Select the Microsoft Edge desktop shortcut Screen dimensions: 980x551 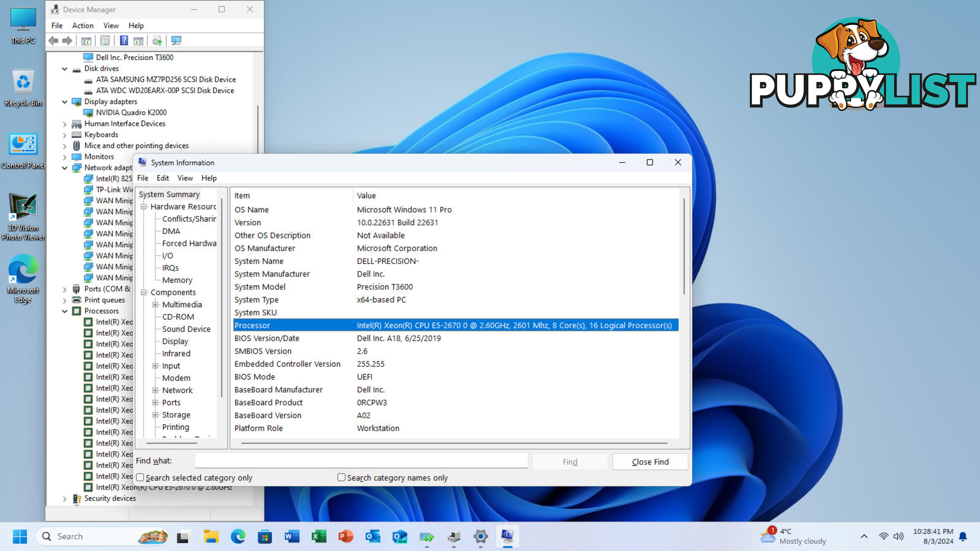(x=23, y=279)
